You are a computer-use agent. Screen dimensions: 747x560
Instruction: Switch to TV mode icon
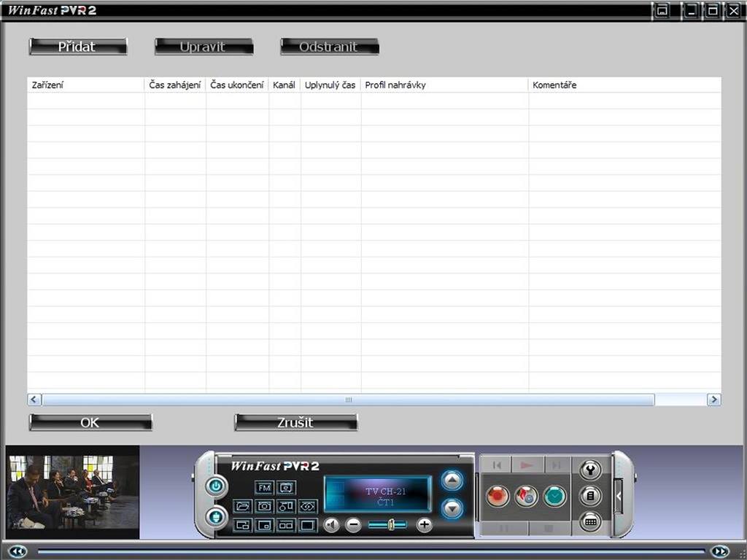tap(286, 488)
